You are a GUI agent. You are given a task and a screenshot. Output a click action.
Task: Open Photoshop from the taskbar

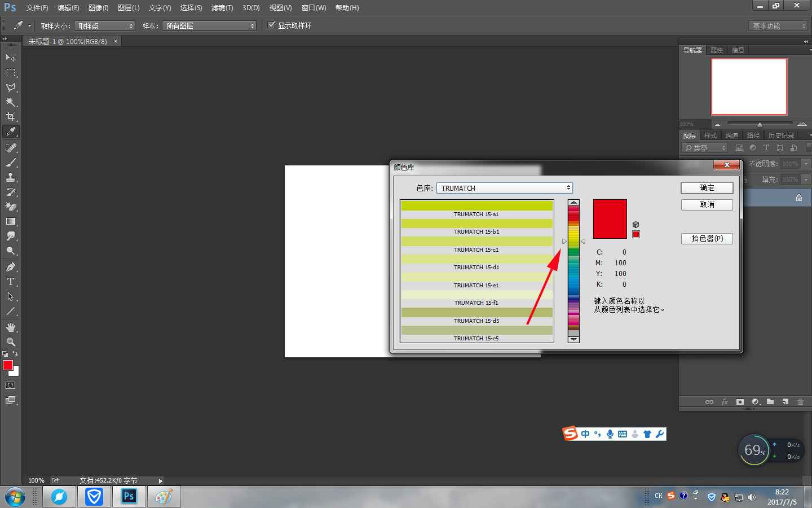(129, 497)
